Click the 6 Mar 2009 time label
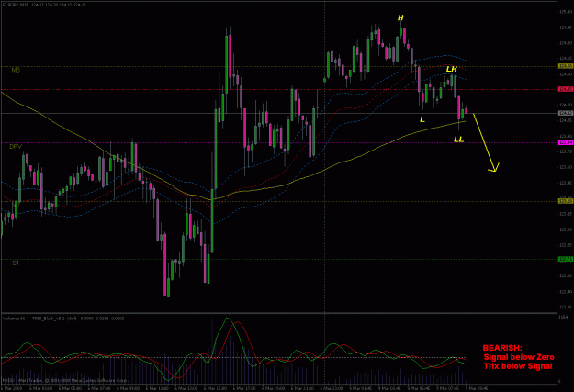The height and width of the screenshot is (392, 574). (x=13, y=388)
